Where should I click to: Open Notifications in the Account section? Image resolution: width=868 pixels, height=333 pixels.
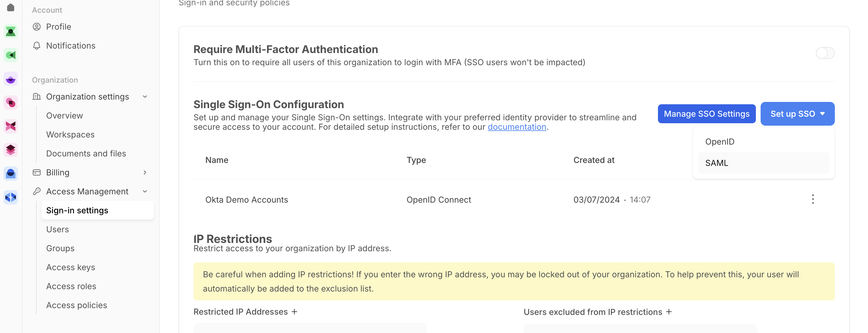(x=70, y=46)
